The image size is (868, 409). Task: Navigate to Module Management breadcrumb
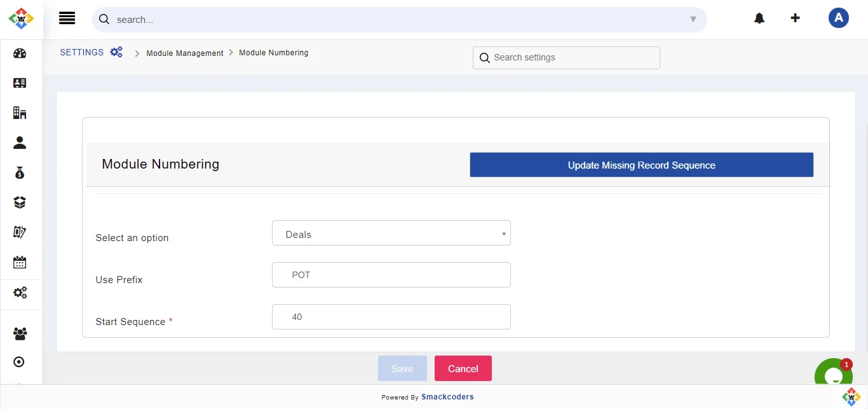click(x=184, y=53)
